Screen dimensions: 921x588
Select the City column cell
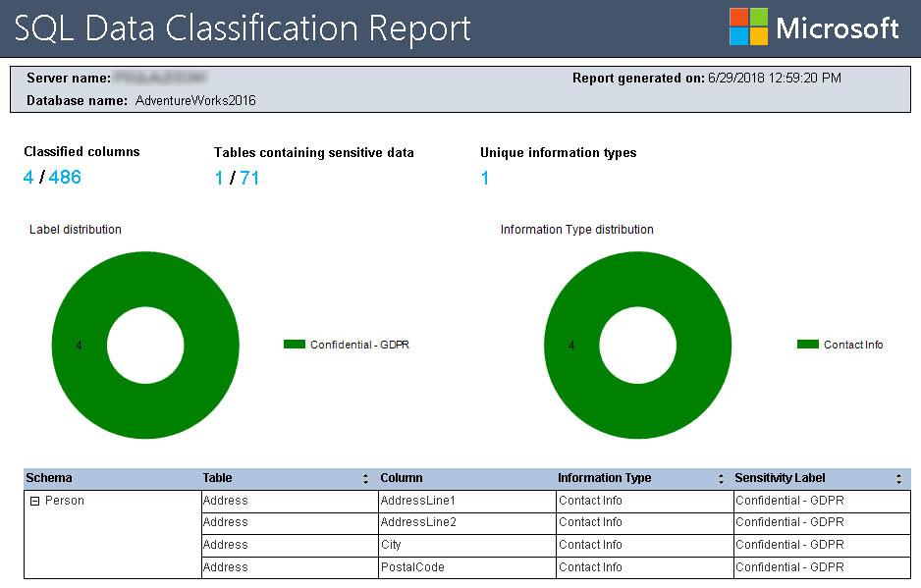click(467, 545)
